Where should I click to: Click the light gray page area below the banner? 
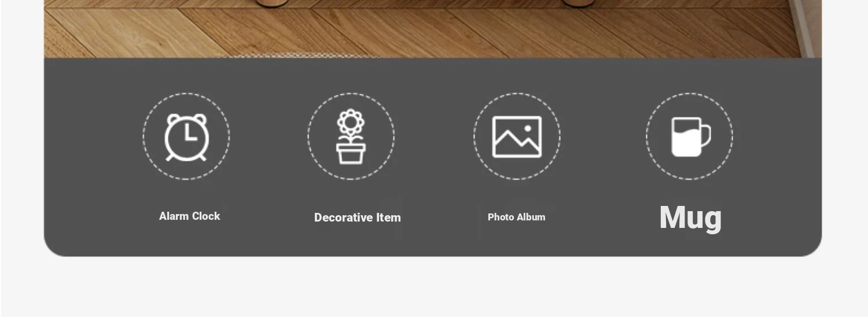tap(434, 287)
